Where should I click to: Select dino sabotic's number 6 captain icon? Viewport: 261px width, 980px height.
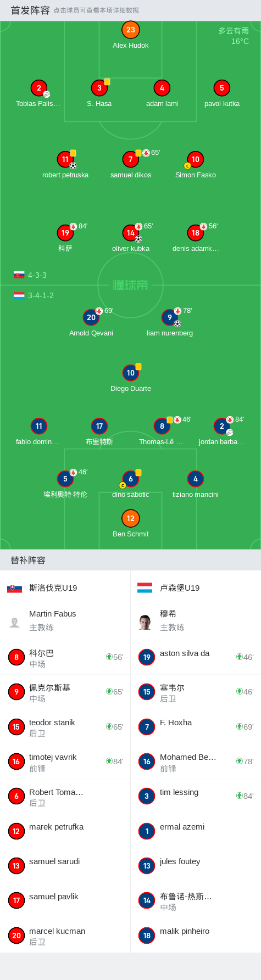130,479
